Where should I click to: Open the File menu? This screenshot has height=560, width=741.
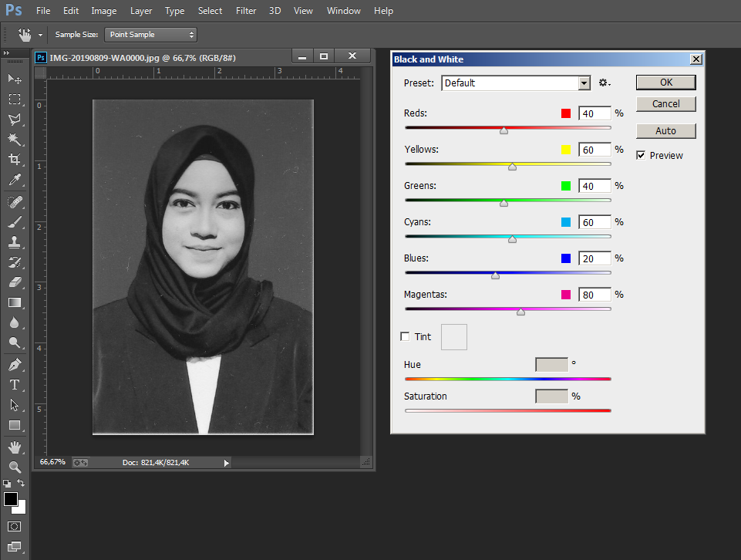43,10
